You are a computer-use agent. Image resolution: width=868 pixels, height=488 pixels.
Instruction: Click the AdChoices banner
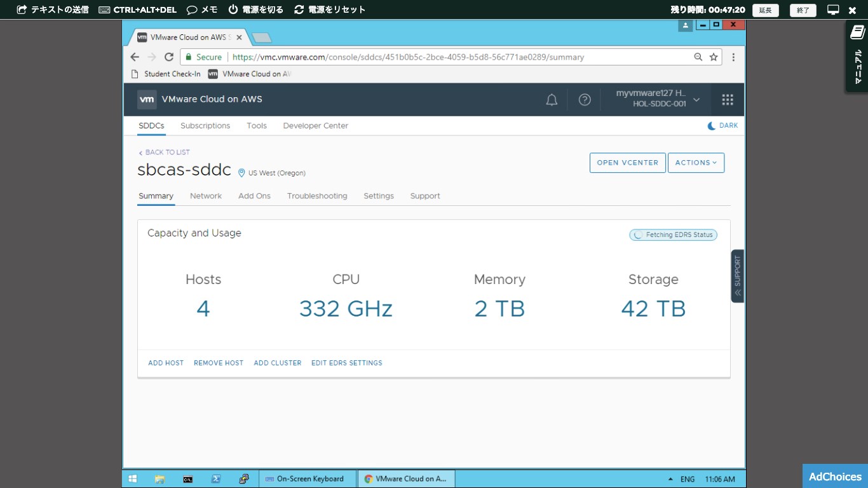[835, 477]
